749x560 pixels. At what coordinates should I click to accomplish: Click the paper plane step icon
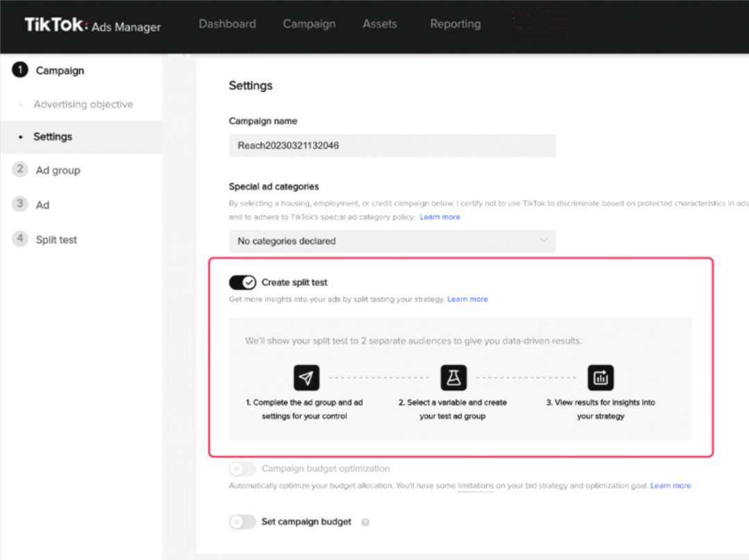coord(307,378)
